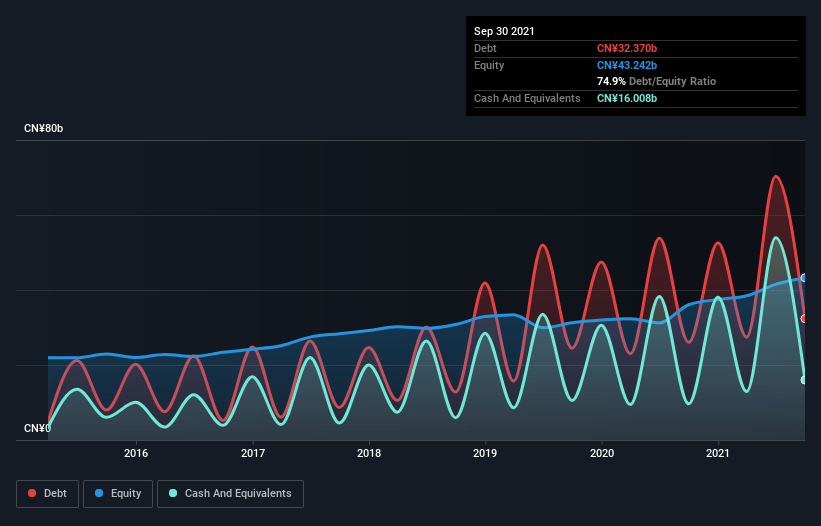Click the Equity row label in tooltip
Image resolution: width=821 pixels, height=526 pixels.
point(489,65)
